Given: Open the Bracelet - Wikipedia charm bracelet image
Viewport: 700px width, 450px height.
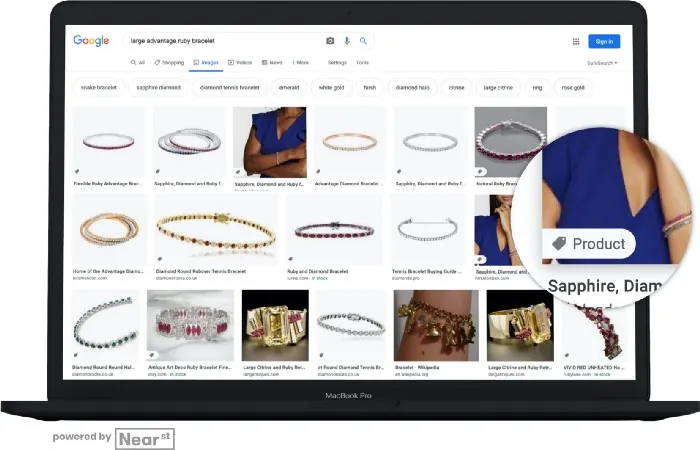Looking at the screenshot, I should [x=436, y=325].
